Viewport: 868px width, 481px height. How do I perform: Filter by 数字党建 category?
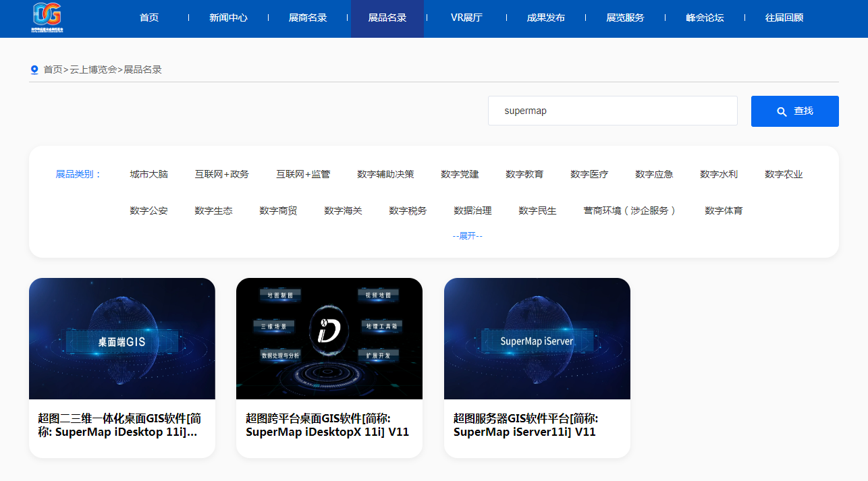click(460, 174)
